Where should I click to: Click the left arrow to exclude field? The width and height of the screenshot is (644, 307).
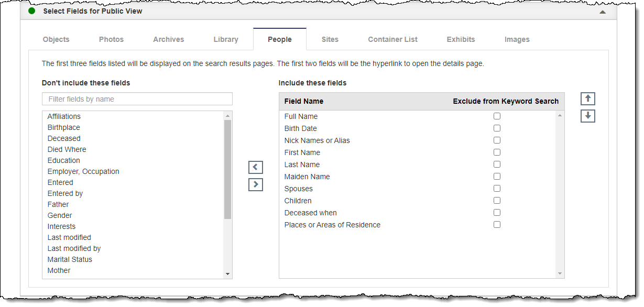[256, 168]
